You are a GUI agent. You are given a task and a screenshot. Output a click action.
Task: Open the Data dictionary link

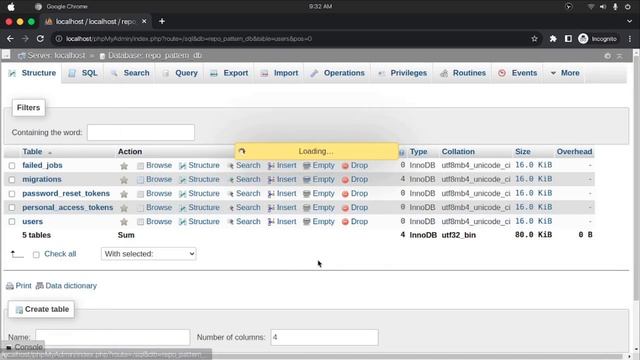coord(66,286)
